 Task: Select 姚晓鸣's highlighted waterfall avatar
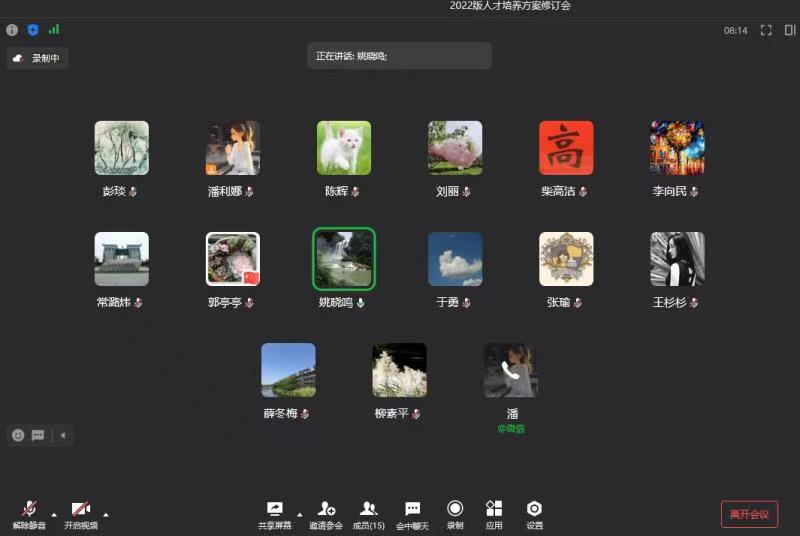[344, 259]
